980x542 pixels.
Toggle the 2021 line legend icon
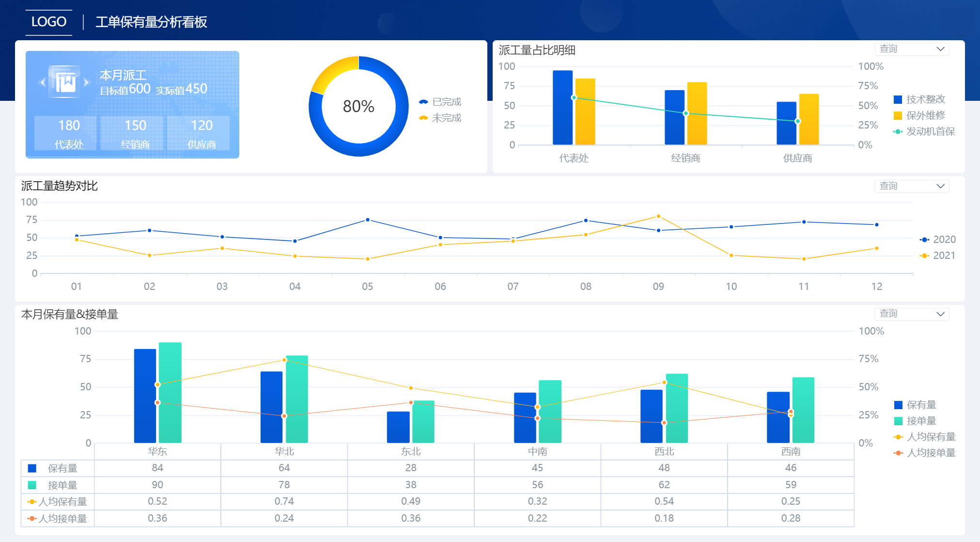coord(924,255)
